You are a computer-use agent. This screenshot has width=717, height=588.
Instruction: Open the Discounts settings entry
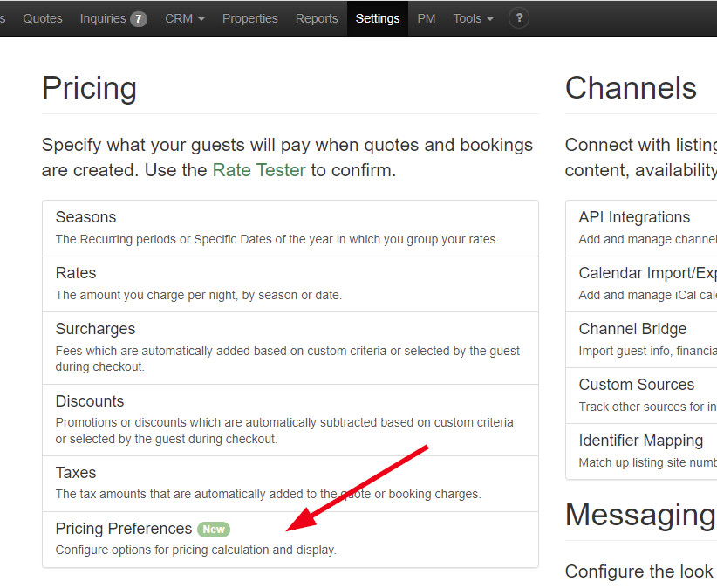(90, 401)
